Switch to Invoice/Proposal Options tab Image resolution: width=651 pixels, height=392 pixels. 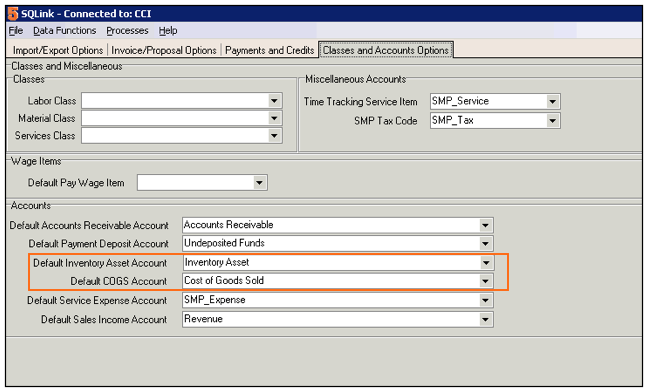coord(164,50)
